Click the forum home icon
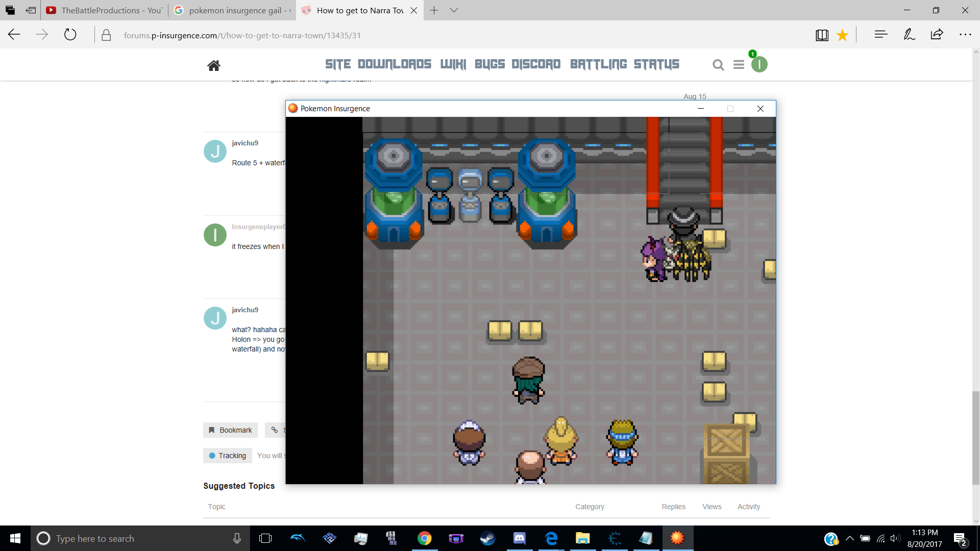This screenshot has width=980, height=551. point(214,65)
